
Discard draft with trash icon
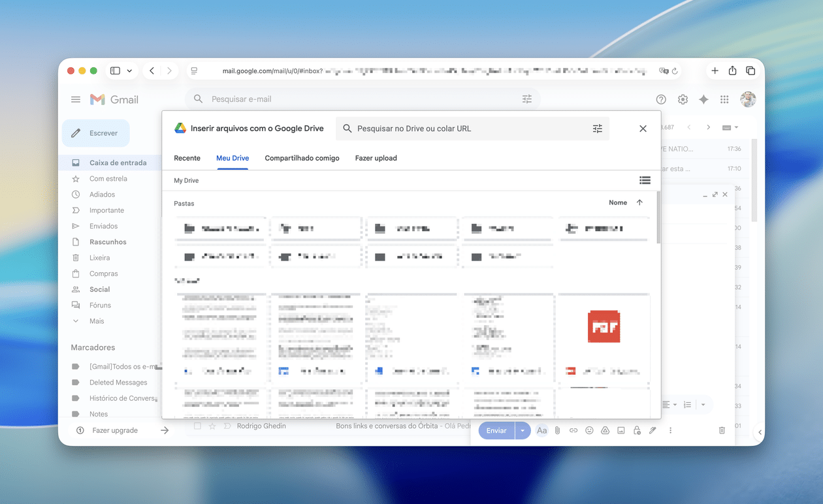[x=722, y=431]
